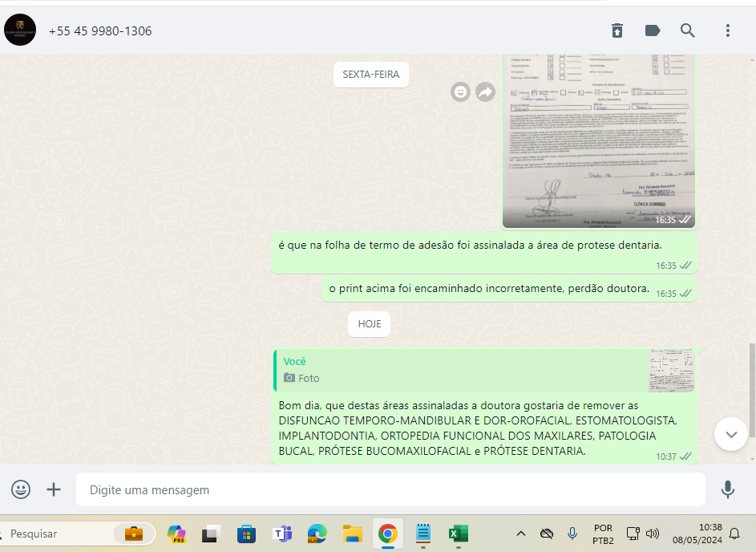Open Excel from the taskbar
The height and width of the screenshot is (552, 756).
458,534
